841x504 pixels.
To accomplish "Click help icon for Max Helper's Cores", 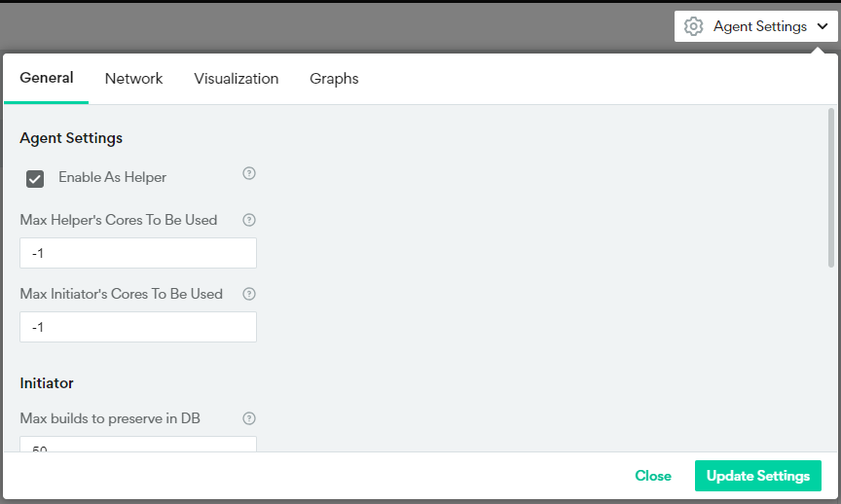I will 249,220.
